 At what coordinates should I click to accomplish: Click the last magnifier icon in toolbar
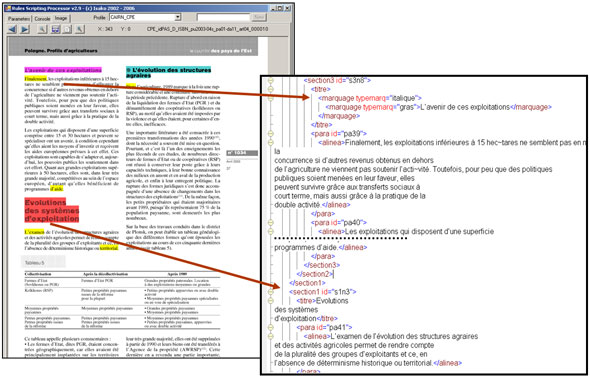point(80,29)
